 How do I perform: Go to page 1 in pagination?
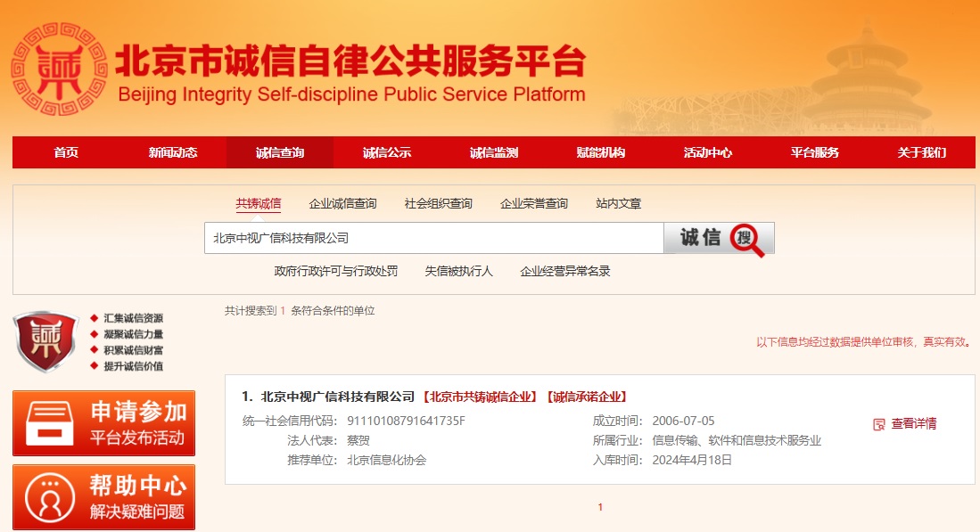click(x=600, y=507)
